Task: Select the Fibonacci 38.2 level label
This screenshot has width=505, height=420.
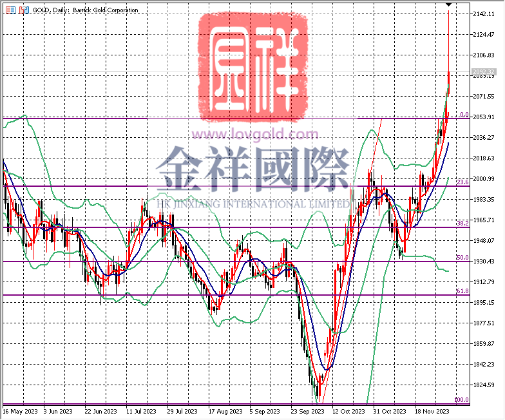Action: [x=462, y=223]
